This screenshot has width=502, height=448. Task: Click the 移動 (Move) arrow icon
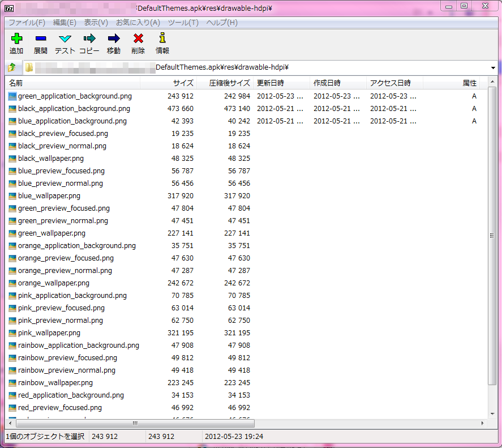pyautogui.click(x=114, y=39)
